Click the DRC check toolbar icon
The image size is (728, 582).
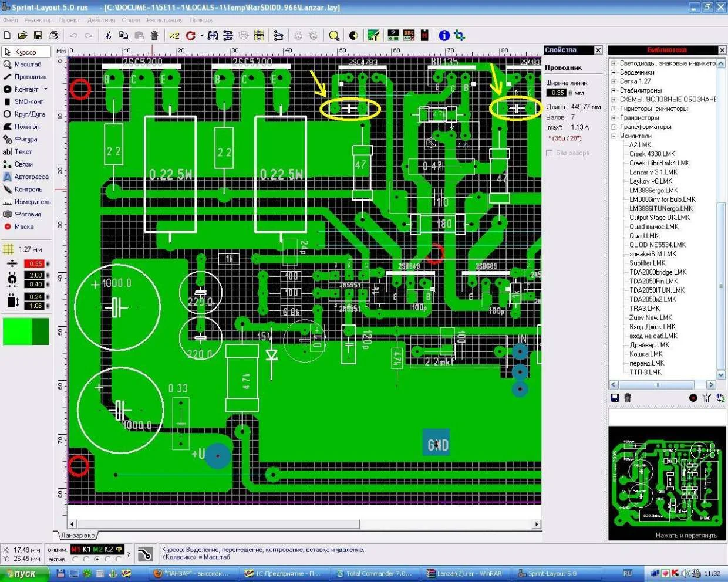[x=409, y=36]
